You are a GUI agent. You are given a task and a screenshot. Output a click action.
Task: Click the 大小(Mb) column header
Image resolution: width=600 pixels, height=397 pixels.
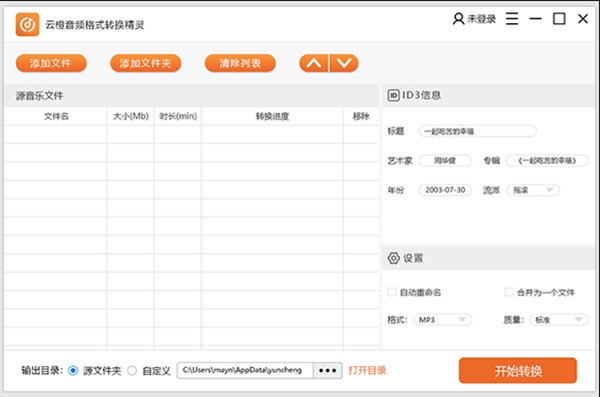point(130,116)
